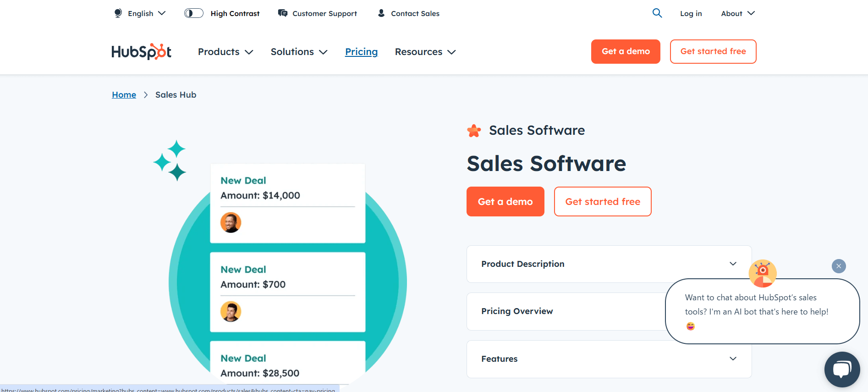The image size is (868, 392).
Task: Click the orange Sales Hub star icon
Action: (474, 131)
